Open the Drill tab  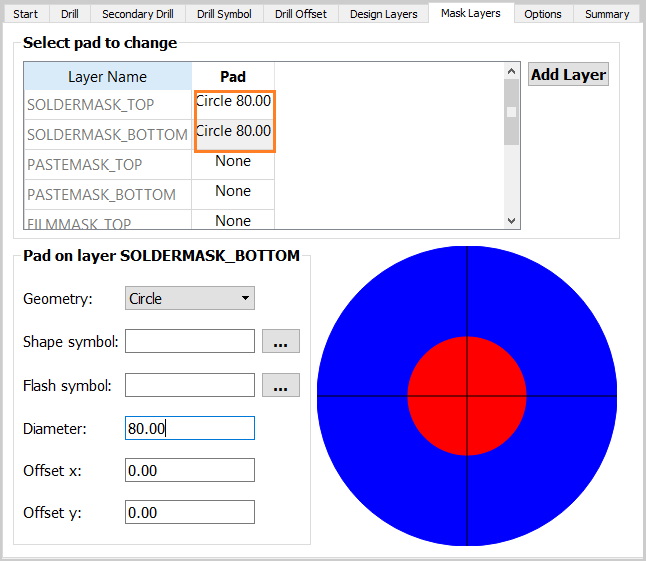point(70,14)
